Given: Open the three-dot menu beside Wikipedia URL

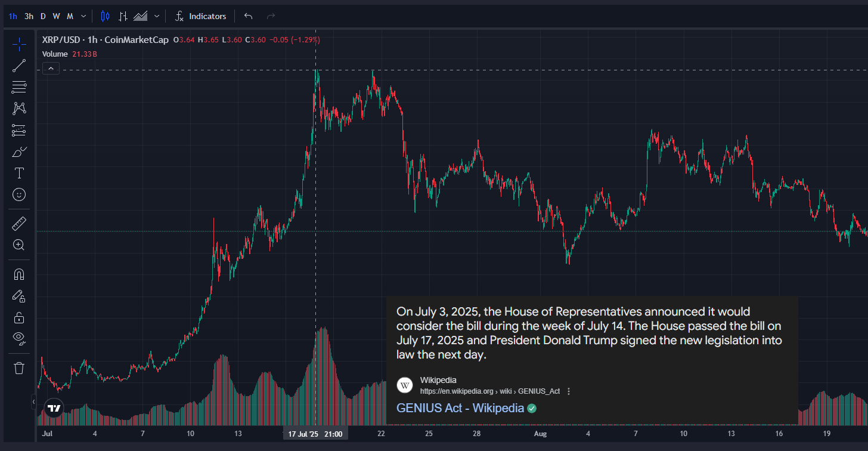Looking at the screenshot, I should coord(569,391).
